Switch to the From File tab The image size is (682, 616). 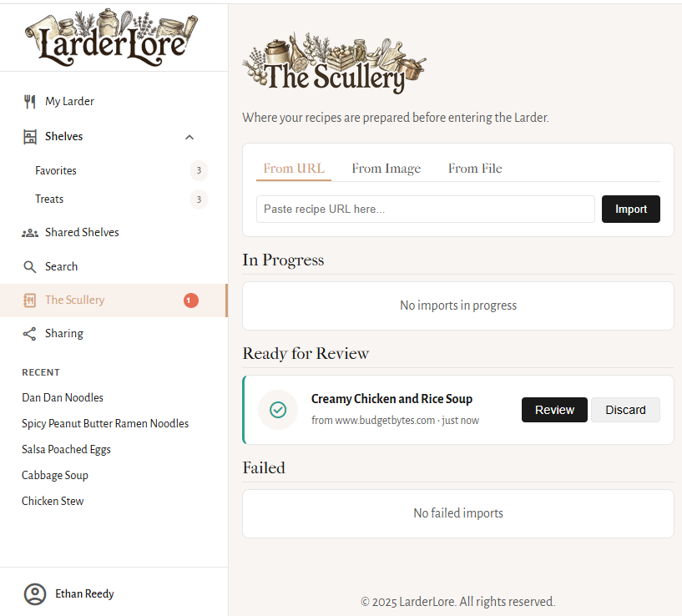(x=474, y=168)
